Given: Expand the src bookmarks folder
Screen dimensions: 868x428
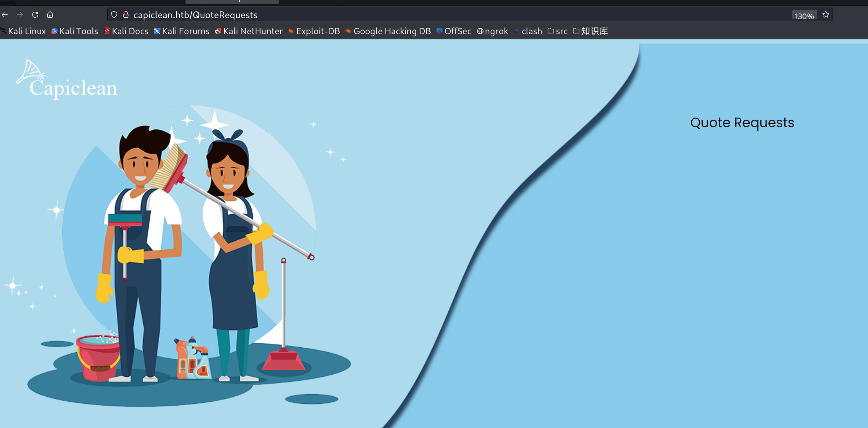Looking at the screenshot, I should click(x=557, y=31).
